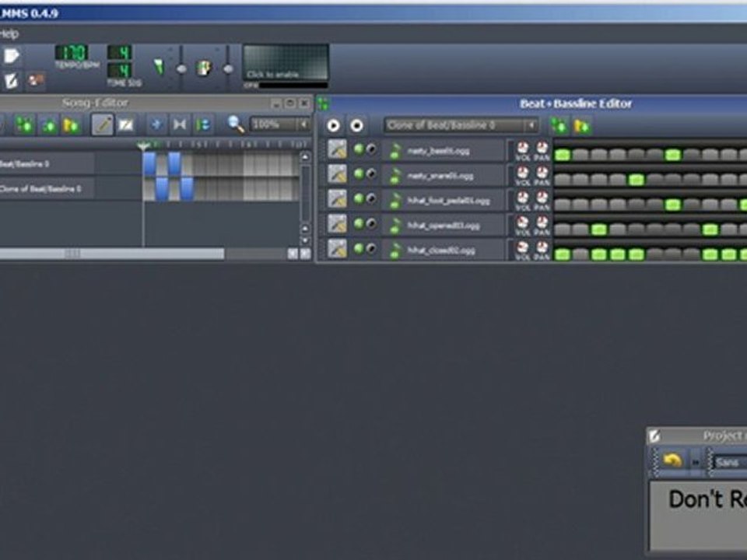Open track actions menu for nasty_bass01.ogg
The height and width of the screenshot is (560, 747).
[337, 149]
